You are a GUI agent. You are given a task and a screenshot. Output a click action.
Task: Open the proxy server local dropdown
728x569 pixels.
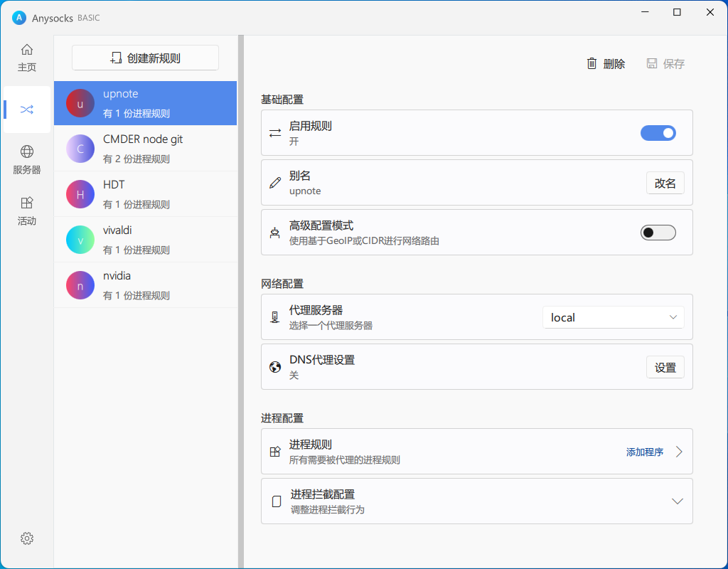coord(613,317)
